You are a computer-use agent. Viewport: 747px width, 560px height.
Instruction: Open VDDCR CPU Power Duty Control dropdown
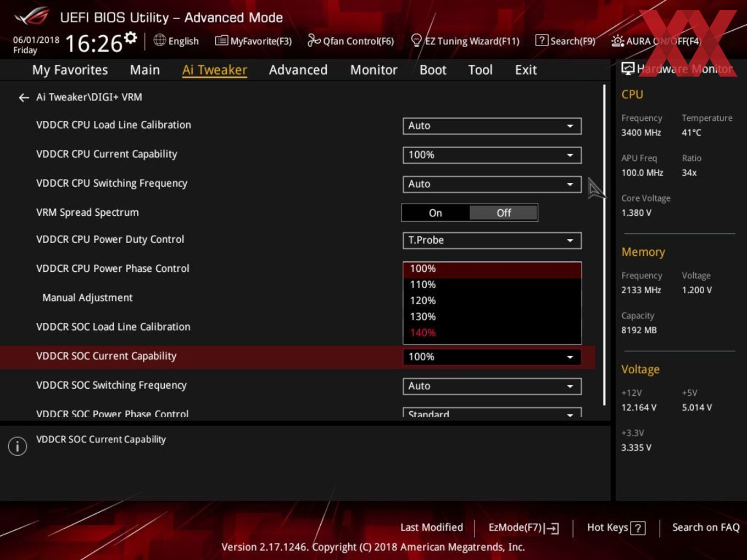coord(492,240)
